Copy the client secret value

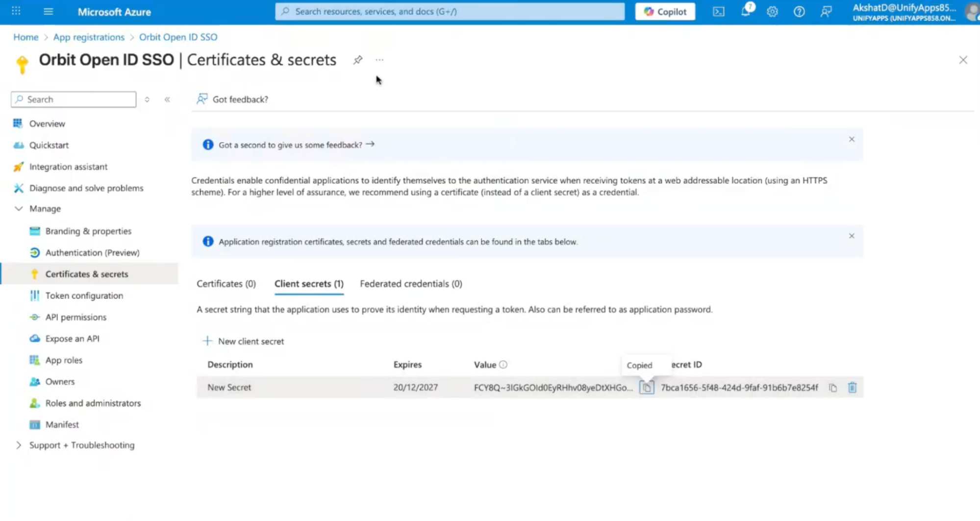647,387
